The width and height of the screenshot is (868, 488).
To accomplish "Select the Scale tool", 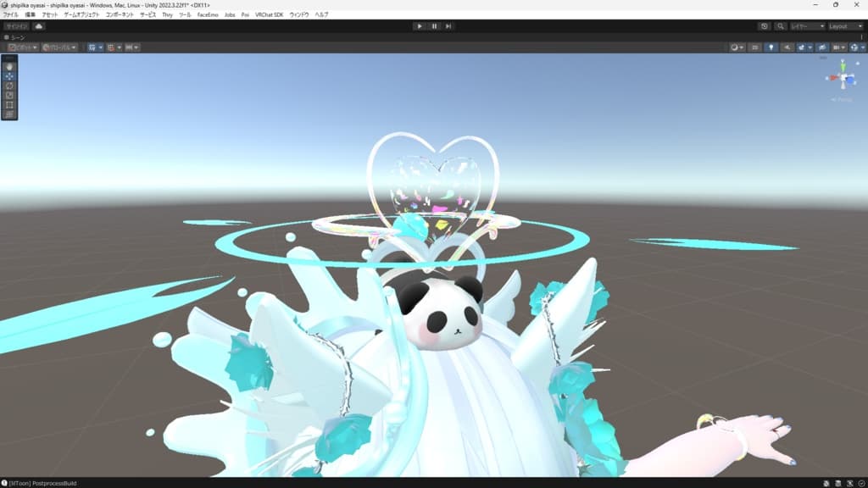I will pyautogui.click(x=9, y=95).
